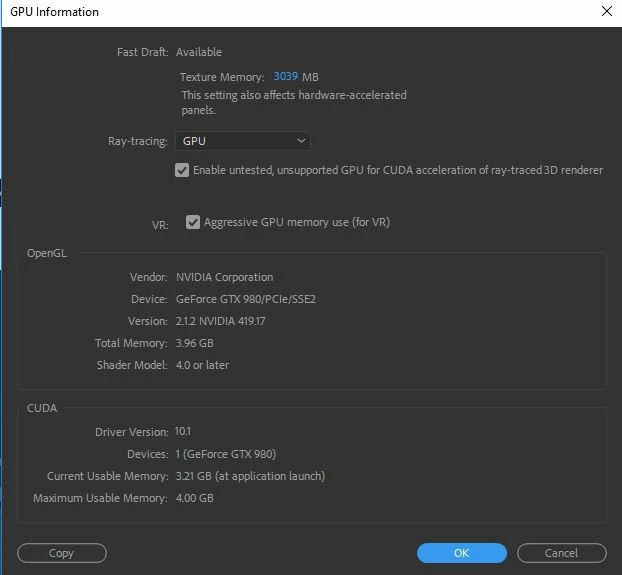Open the Ray-tracing GPU dropdown
This screenshot has width=622, height=575.
click(242, 141)
